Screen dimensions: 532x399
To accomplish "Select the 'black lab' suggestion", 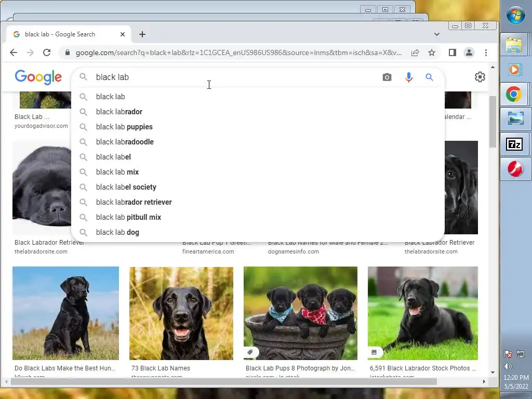I will tap(258, 97).
